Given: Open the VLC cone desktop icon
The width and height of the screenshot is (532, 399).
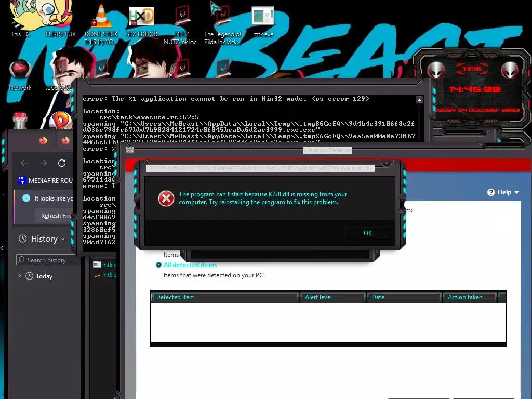Looking at the screenshot, I should point(101,16).
